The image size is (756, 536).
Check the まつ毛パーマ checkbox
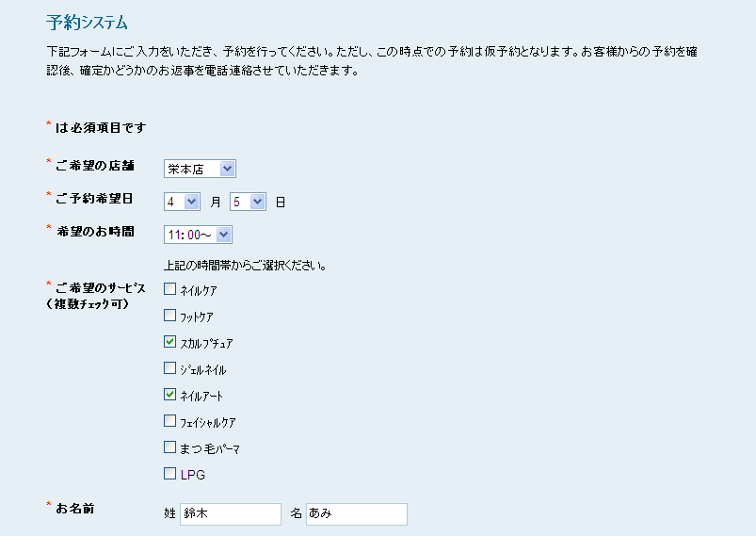pos(169,447)
